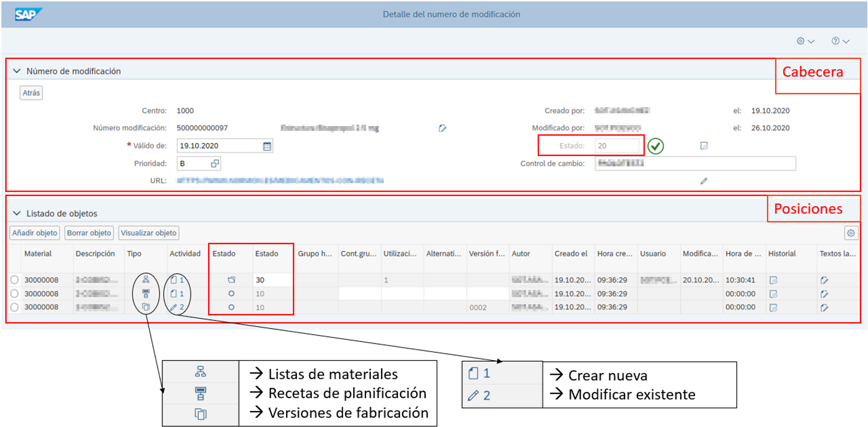Open the calendar picker for Válido de
This screenshot has height=427, width=868.
point(267,146)
